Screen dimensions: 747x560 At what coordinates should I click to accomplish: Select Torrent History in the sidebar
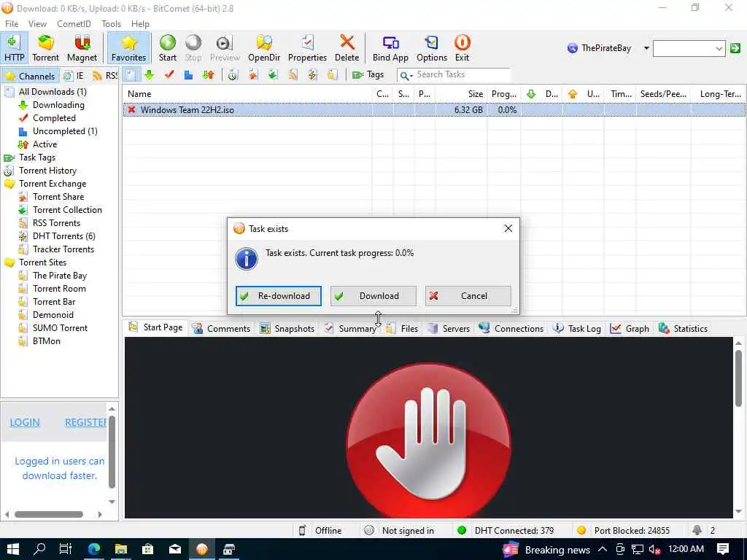click(x=47, y=171)
